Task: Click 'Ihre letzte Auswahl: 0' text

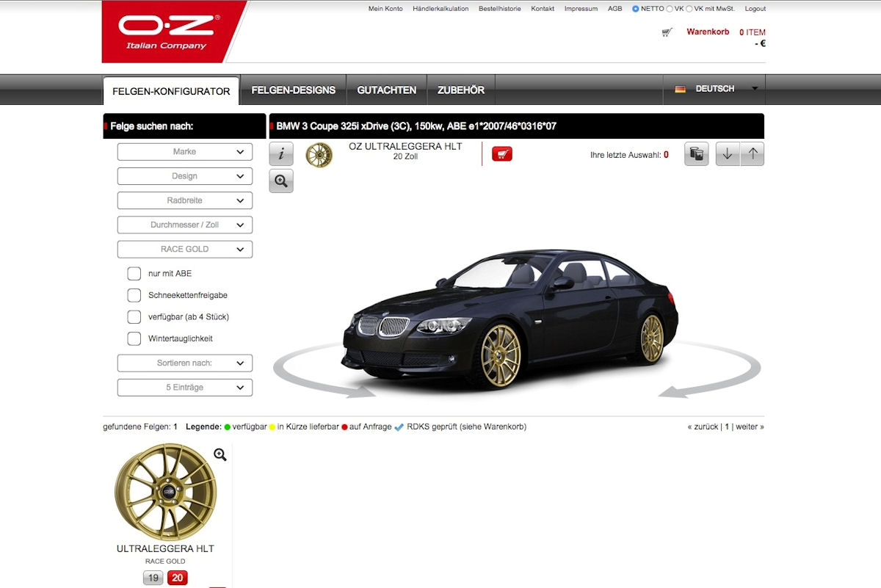Action: click(x=629, y=155)
